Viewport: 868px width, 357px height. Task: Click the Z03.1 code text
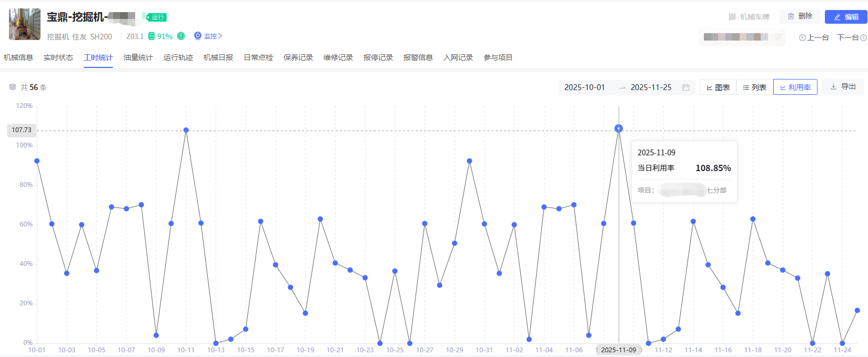click(x=135, y=36)
